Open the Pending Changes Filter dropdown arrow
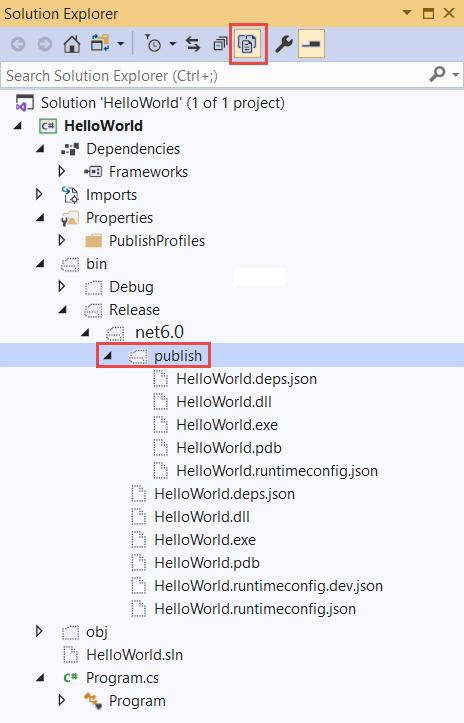The height and width of the screenshot is (723, 464). coord(173,44)
